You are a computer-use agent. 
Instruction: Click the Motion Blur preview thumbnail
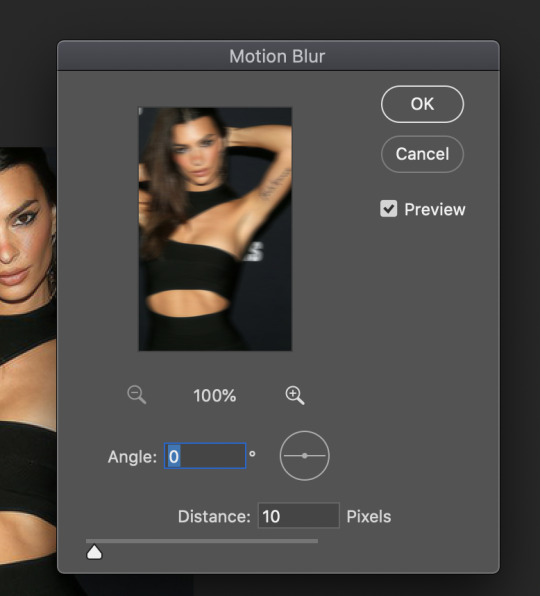point(215,229)
